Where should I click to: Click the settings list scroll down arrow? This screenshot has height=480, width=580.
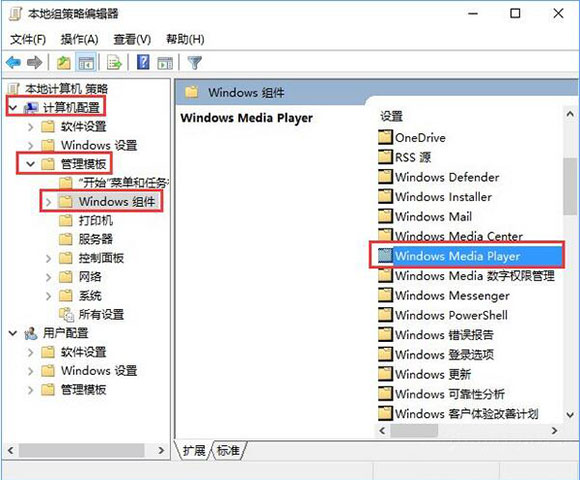(x=570, y=415)
